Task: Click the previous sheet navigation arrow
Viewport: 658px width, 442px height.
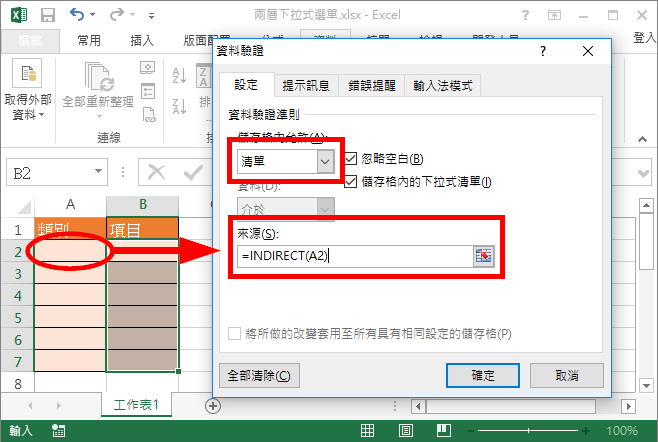Action: 30,405
